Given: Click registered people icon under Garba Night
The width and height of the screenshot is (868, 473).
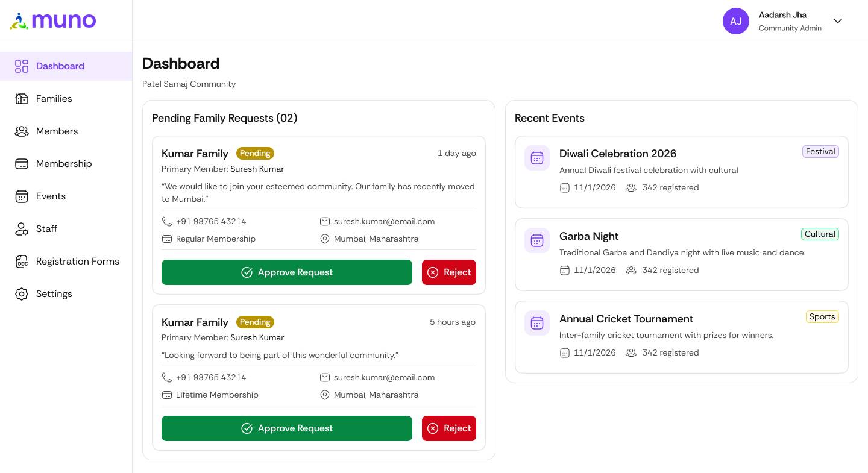Looking at the screenshot, I should [631, 270].
